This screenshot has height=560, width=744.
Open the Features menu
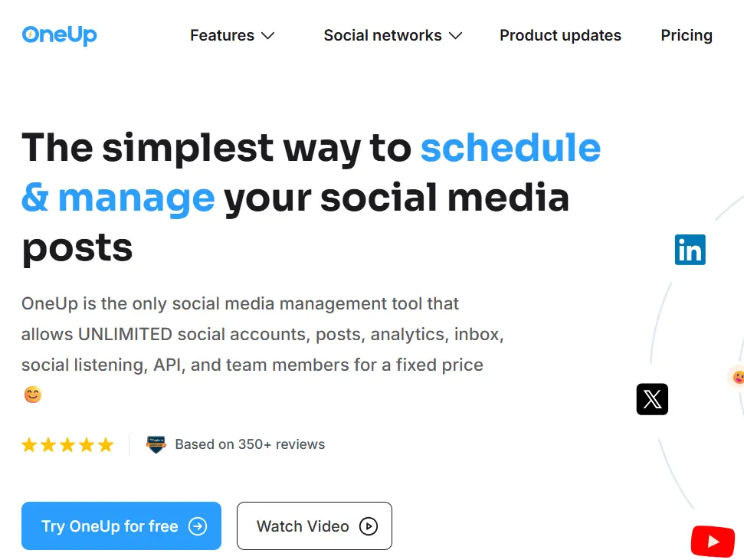point(222,35)
